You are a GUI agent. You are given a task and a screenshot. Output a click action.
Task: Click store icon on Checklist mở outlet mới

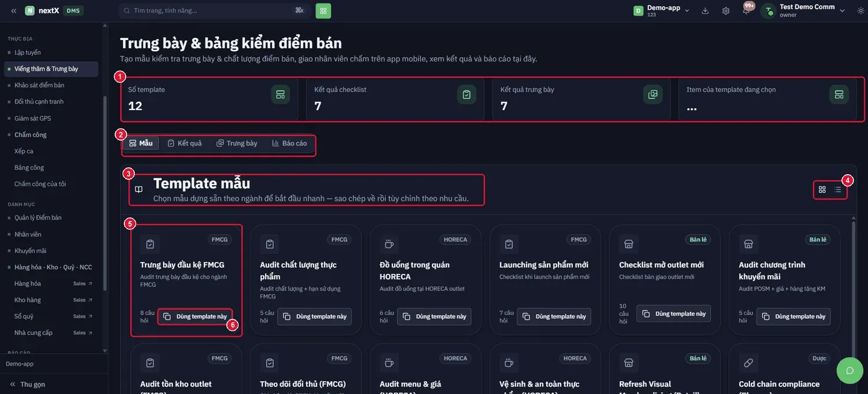pos(629,244)
